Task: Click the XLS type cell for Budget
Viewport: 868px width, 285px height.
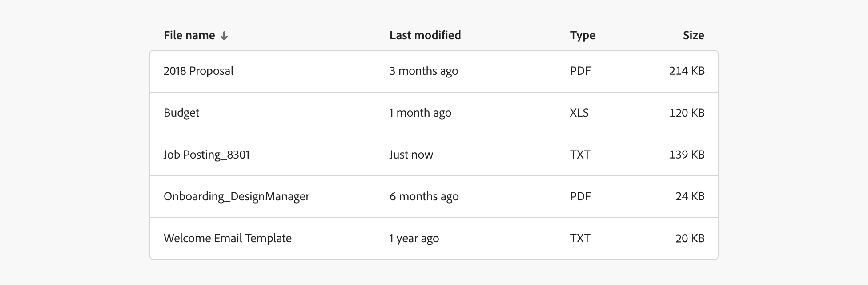Action: coord(579,113)
